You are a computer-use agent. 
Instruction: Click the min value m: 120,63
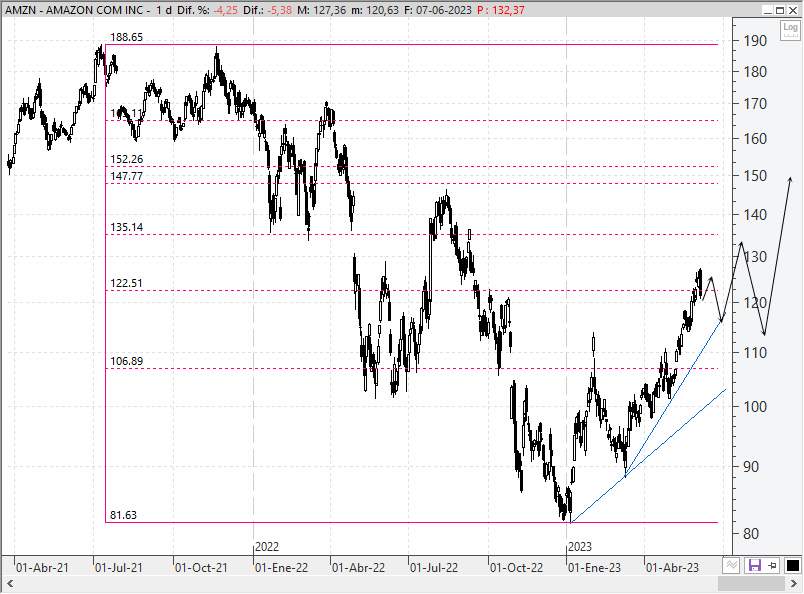[x=375, y=10]
